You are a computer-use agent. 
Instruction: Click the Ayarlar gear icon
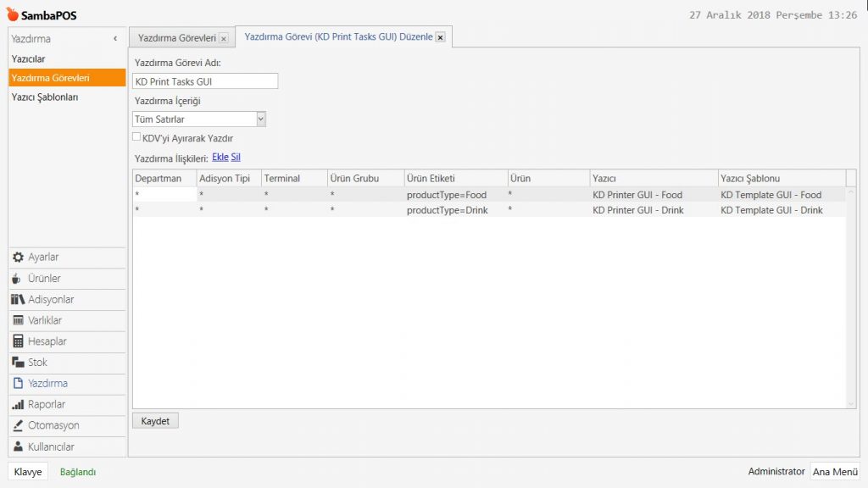[19, 258]
